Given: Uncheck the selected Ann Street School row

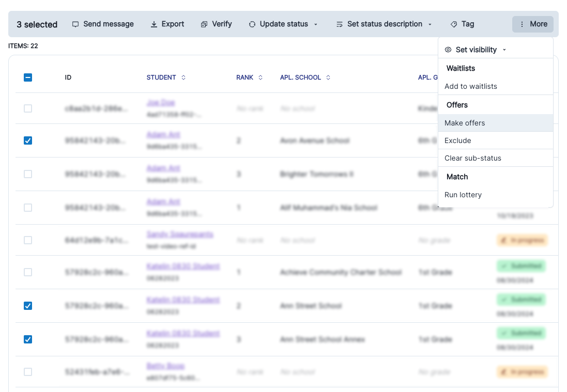Looking at the screenshot, I should 28,306.
